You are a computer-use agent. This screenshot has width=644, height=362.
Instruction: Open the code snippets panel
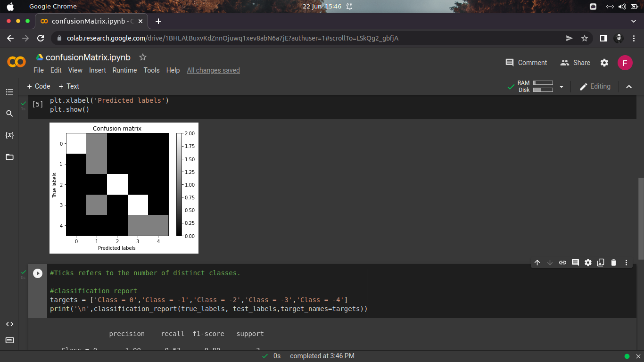point(9,324)
